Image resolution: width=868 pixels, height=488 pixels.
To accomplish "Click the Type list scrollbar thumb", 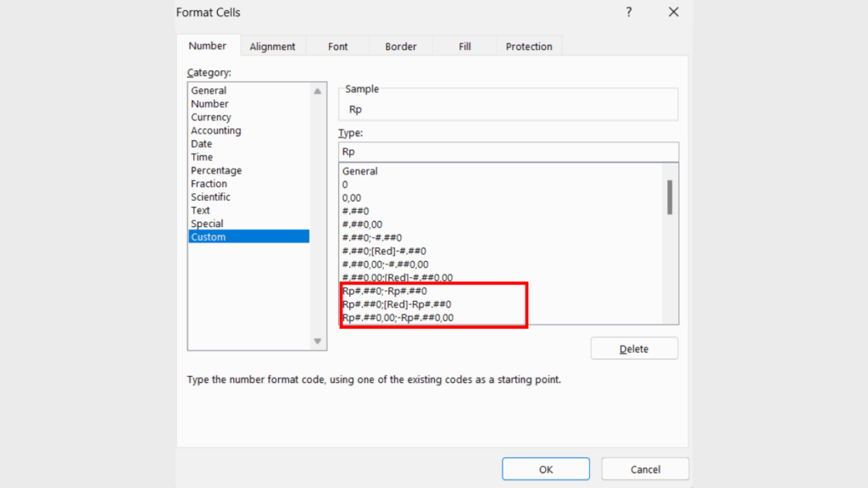I will (670, 199).
